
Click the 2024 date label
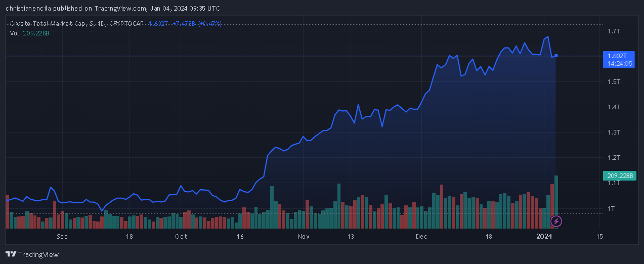click(544, 236)
